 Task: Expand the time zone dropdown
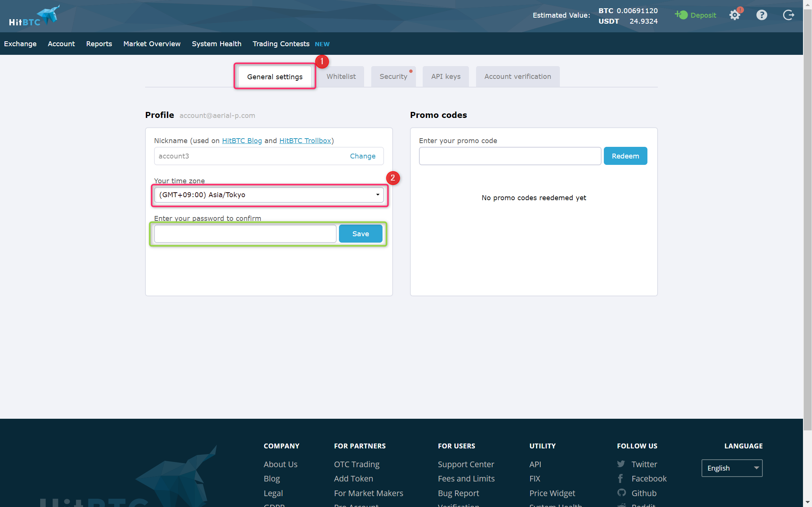point(269,195)
